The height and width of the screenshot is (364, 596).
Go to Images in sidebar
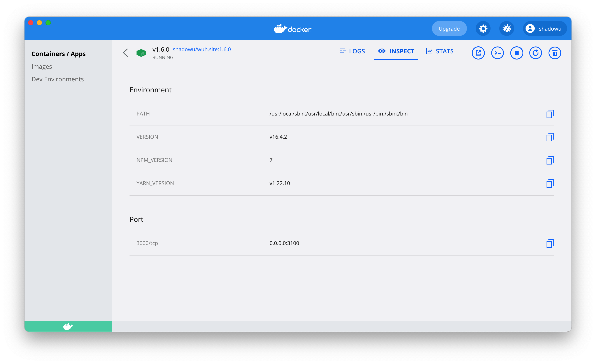click(x=42, y=66)
